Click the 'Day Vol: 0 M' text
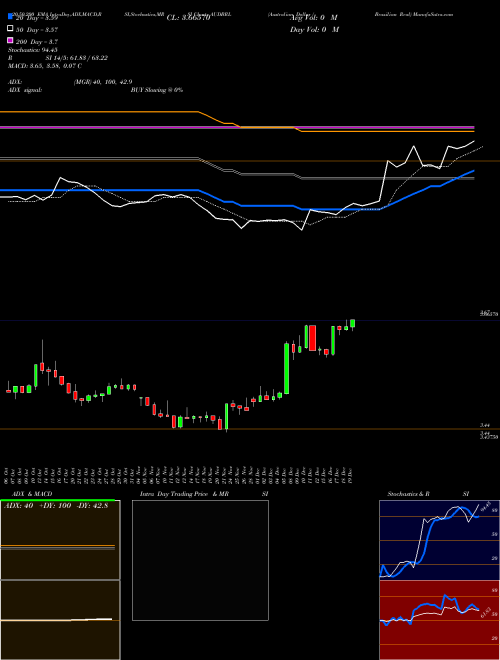Screen dimensions: 500x660 pyautogui.click(x=314, y=29)
